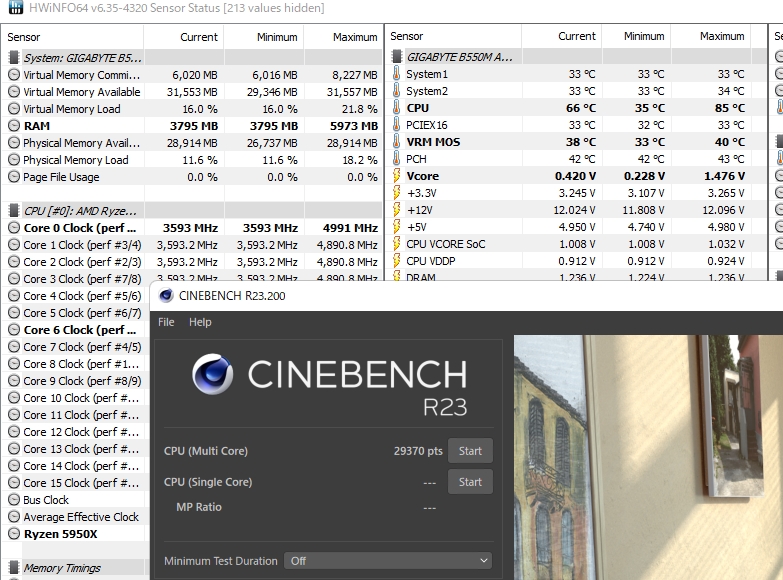The width and height of the screenshot is (783, 580).
Task: Click the Minimum column header in left panel
Action: pos(264,37)
